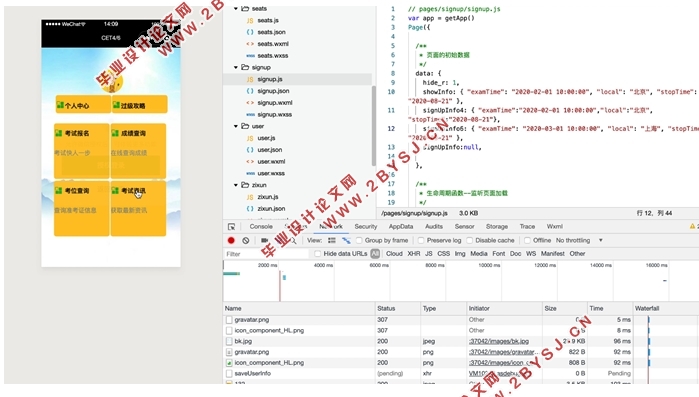Open seats.wxss file
Screen dimensions: 699x397
(273, 56)
